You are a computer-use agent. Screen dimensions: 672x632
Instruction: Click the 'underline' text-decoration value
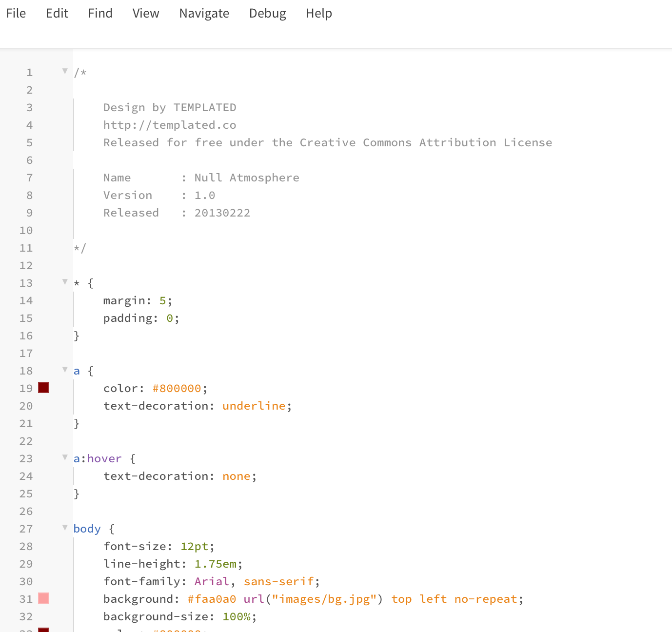coord(254,406)
